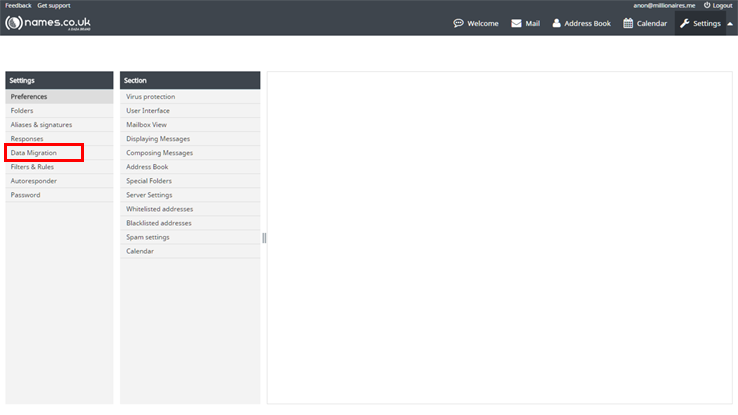Open Mail via the envelope icon
The height and width of the screenshot is (415, 738).
point(516,23)
